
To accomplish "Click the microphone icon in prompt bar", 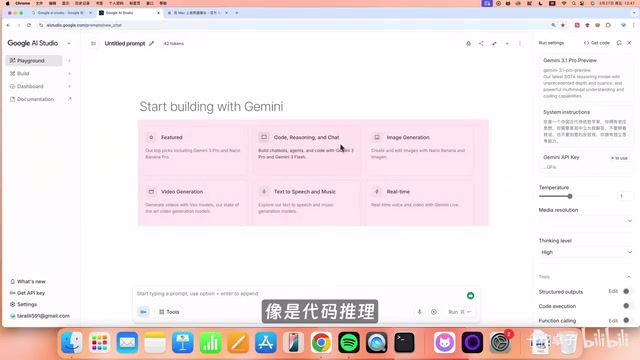I will [419, 312].
